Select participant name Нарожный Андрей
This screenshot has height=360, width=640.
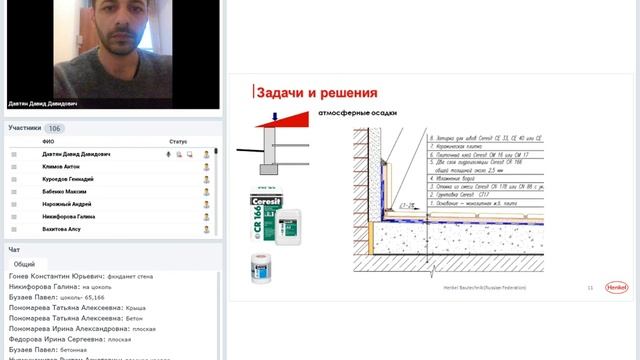pos(67,204)
